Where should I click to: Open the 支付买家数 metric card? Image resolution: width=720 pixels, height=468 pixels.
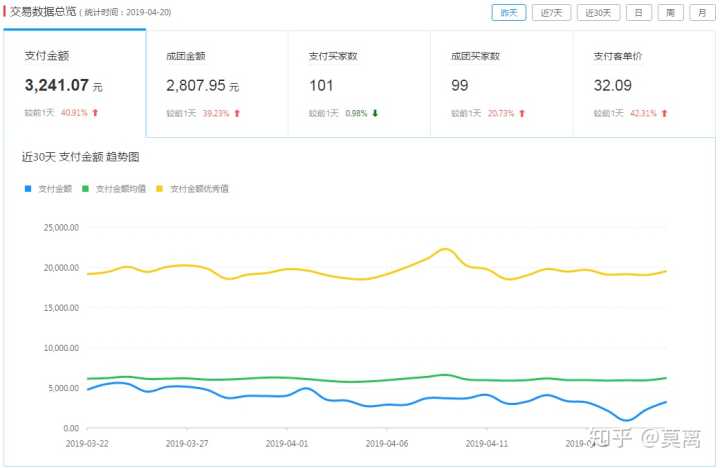pyautogui.click(x=358, y=83)
